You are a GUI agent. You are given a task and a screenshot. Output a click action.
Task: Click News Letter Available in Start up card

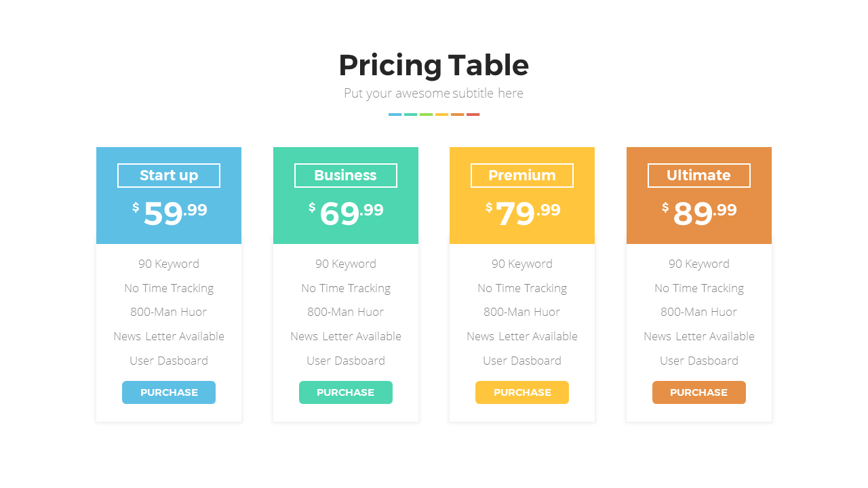(169, 336)
